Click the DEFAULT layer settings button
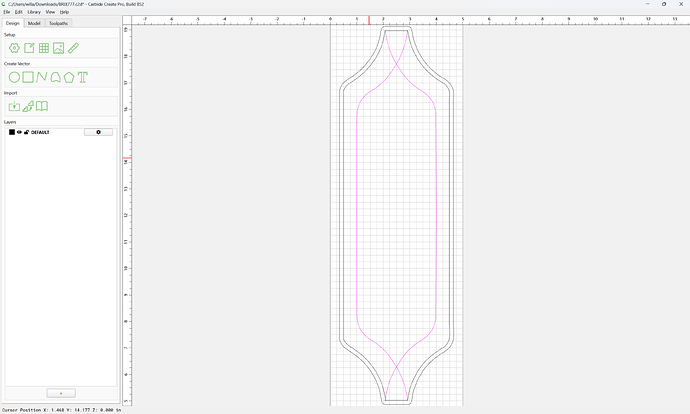Viewport: 690px width, 414px height. click(98, 132)
